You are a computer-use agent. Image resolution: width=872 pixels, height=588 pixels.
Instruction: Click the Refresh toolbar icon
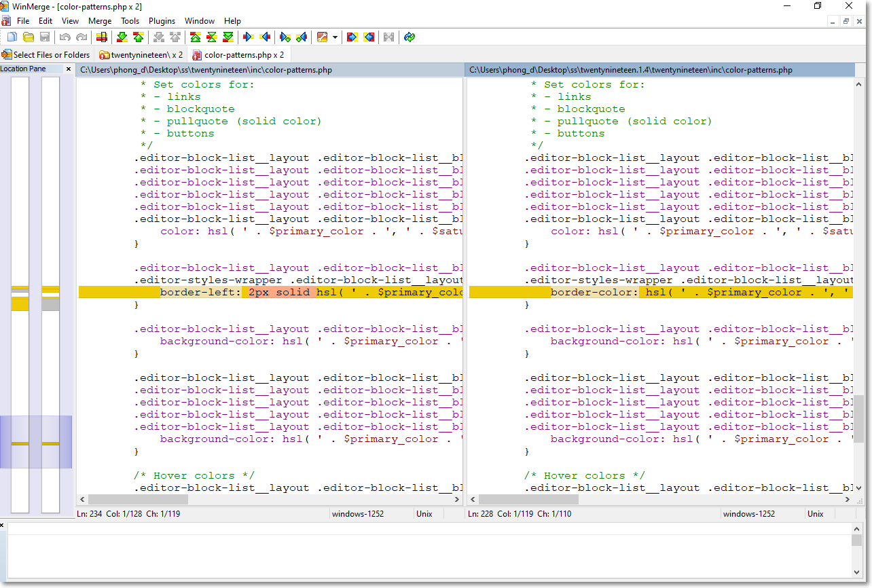410,37
